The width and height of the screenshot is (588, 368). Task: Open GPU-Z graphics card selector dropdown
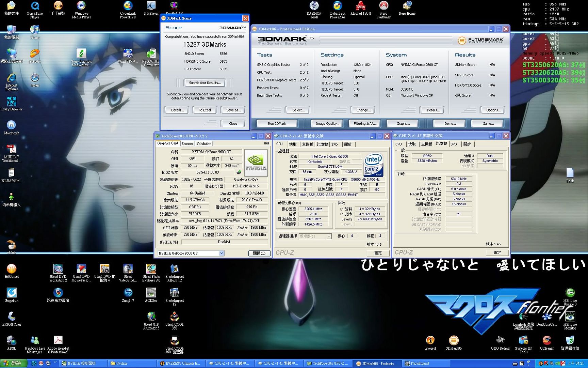tap(222, 253)
